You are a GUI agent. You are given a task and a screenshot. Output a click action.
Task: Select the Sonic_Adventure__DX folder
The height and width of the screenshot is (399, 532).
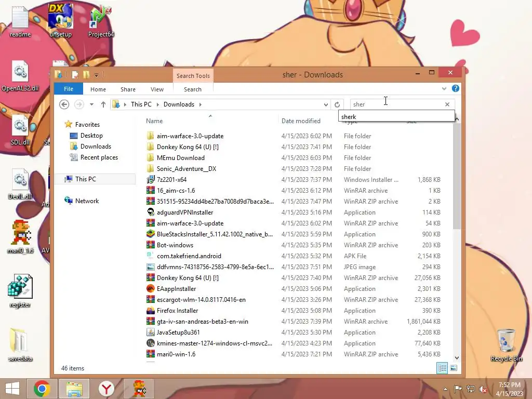coord(187,169)
